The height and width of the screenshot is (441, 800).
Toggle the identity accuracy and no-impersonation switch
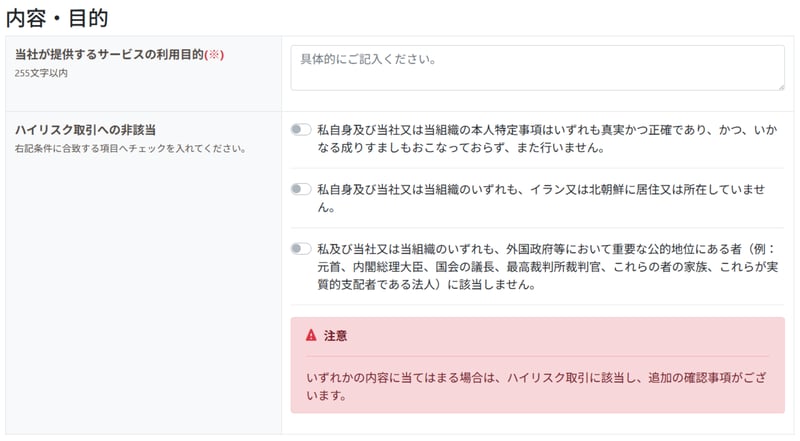tap(301, 129)
